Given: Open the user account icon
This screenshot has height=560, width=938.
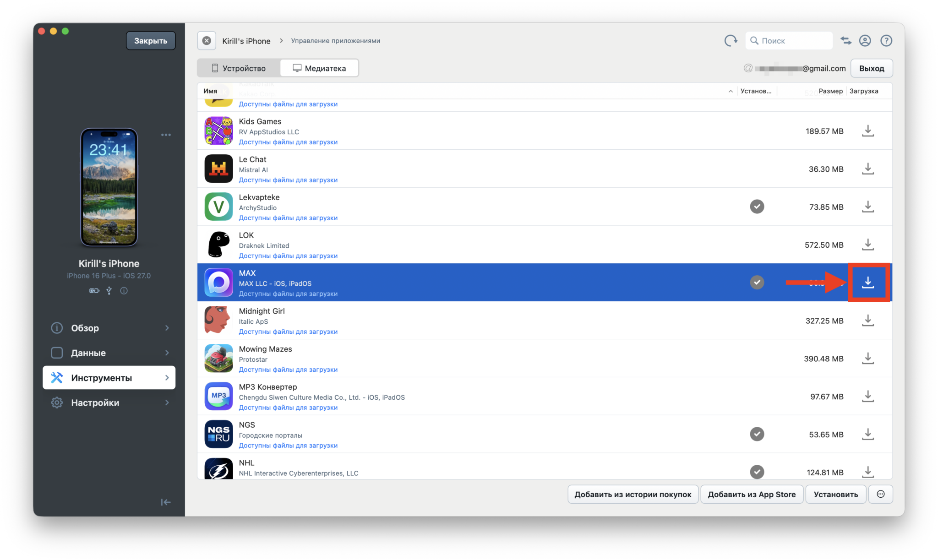Looking at the screenshot, I should tap(865, 41).
